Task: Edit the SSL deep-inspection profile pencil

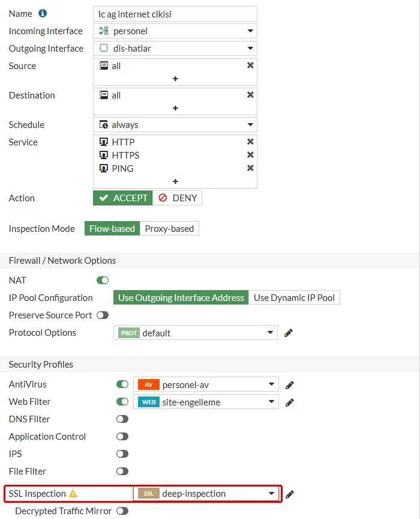Action: pyautogui.click(x=290, y=494)
